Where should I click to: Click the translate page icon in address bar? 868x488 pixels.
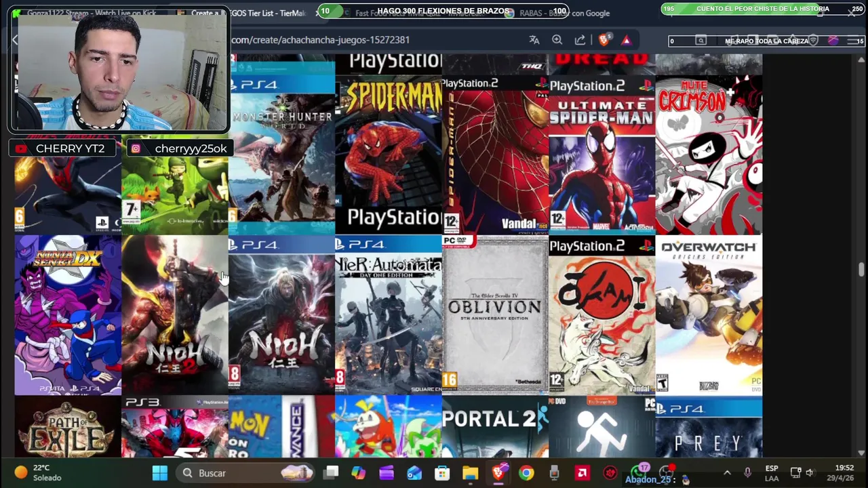tap(534, 40)
